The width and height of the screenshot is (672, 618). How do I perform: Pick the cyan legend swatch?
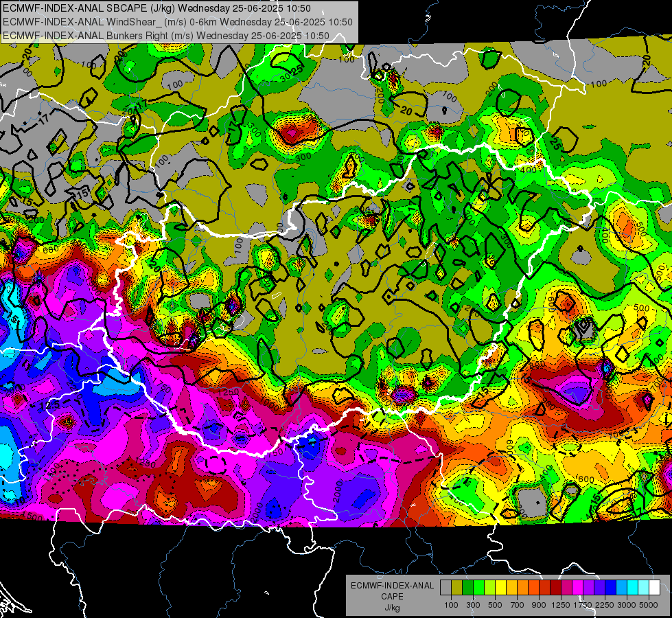(632, 587)
